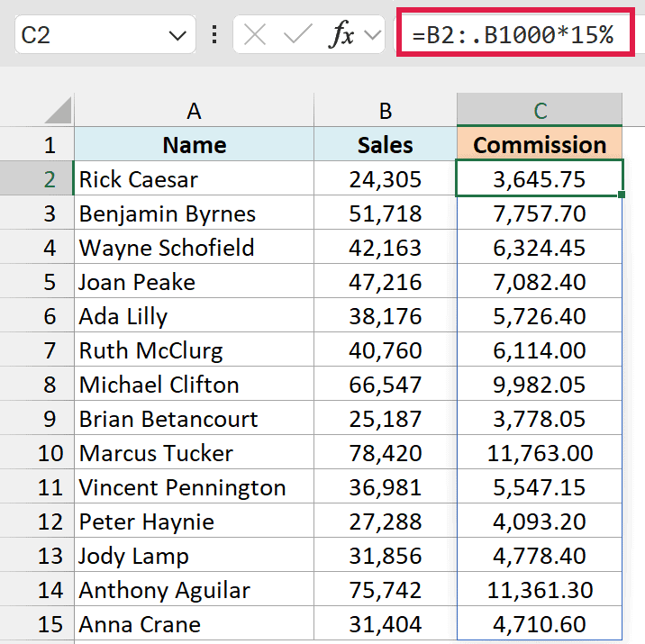Select row 8 header
Viewport: 645px width, 644px height.
[37, 384]
